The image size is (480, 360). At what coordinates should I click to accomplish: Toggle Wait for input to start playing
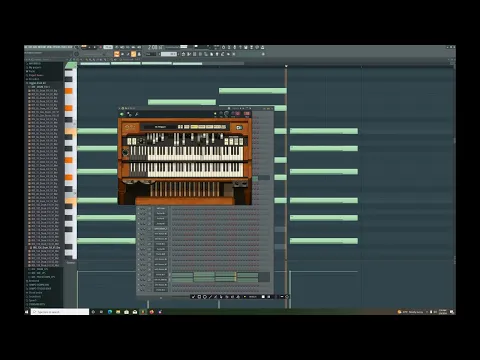coord(122,47)
